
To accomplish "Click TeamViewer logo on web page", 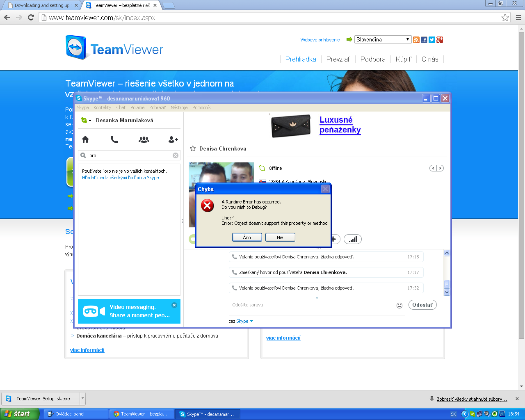I will pos(114,48).
